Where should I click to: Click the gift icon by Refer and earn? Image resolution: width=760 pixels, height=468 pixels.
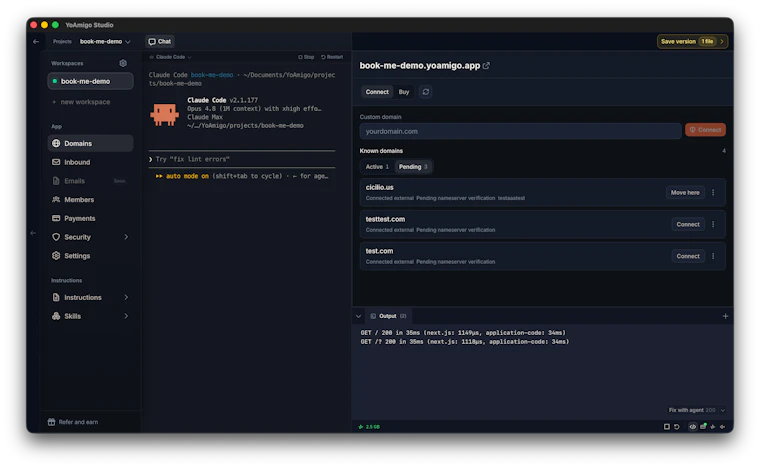click(x=51, y=422)
